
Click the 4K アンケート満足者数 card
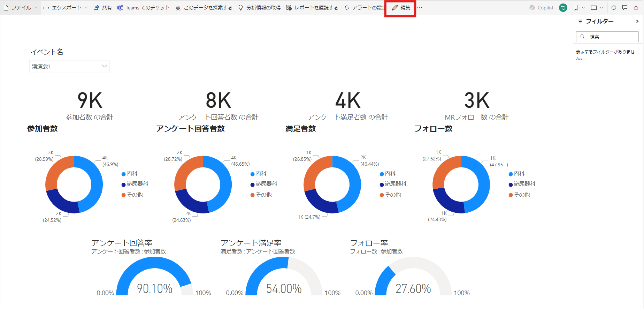(x=348, y=106)
